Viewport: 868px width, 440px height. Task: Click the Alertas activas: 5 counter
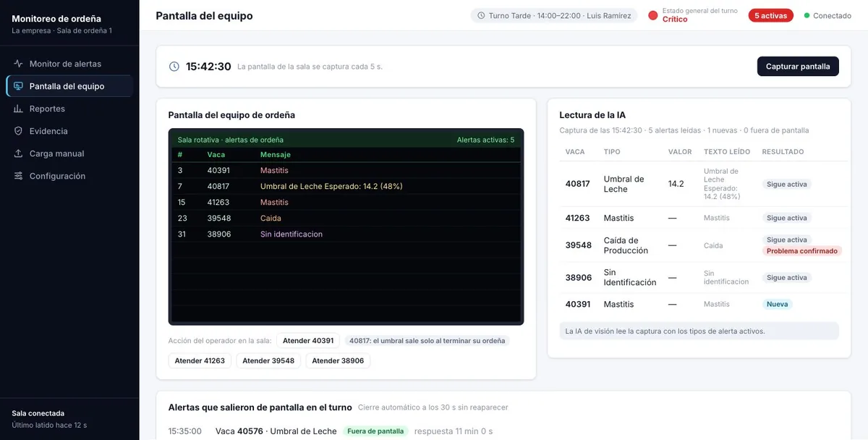[485, 140]
